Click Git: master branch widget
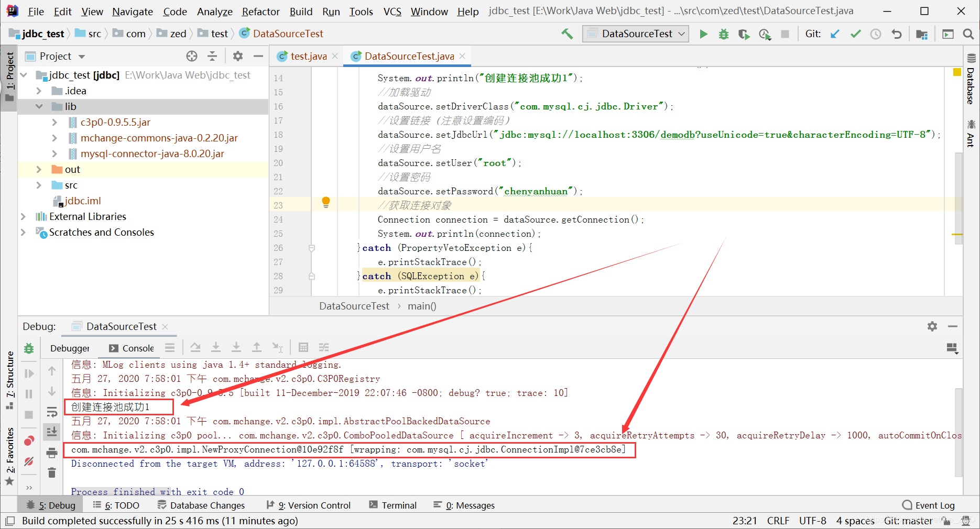This screenshot has height=529, width=980. (908, 521)
